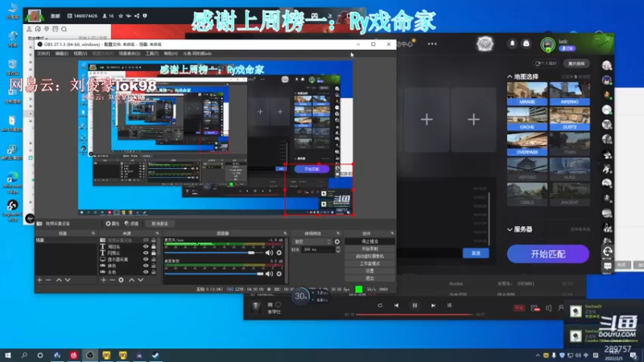Viewport: 644px width, 362px height.
Task: Move scene up in Scenes panel
Action: pyautogui.click(x=59, y=280)
